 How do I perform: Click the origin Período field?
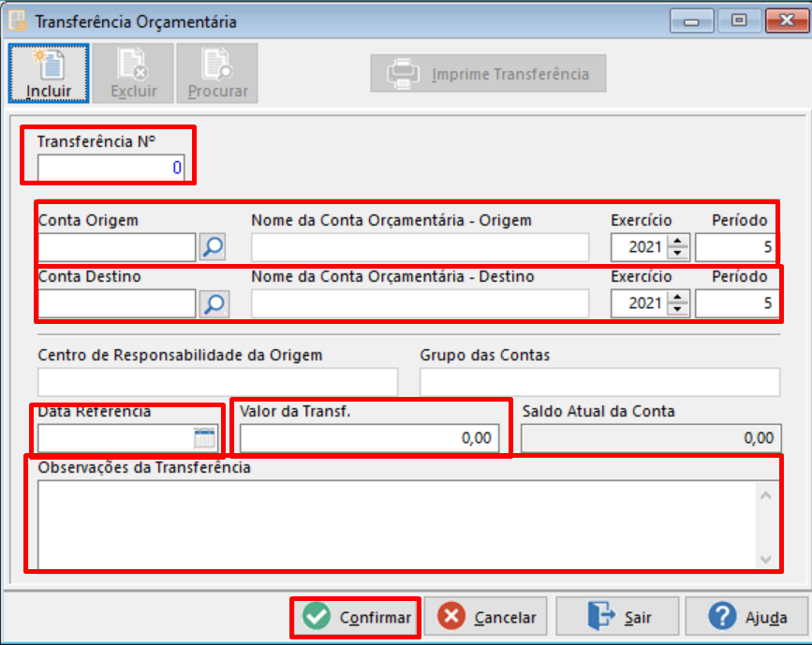pyautogui.click(x=736, y=247)
